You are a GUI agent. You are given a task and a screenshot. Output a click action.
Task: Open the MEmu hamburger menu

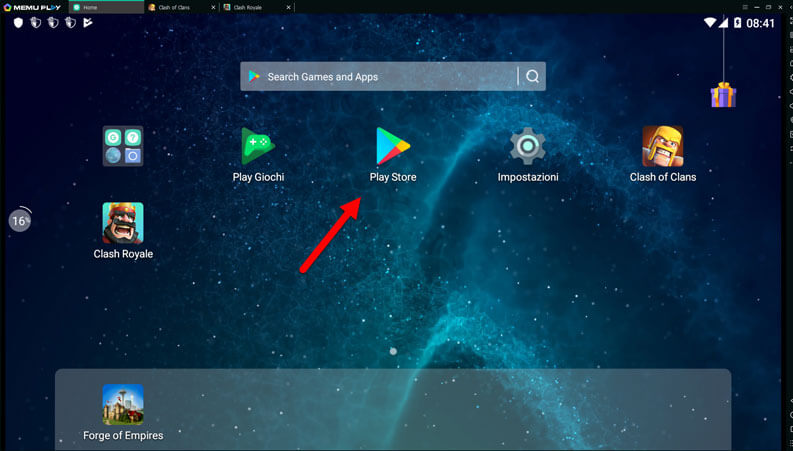pos(745,7)
